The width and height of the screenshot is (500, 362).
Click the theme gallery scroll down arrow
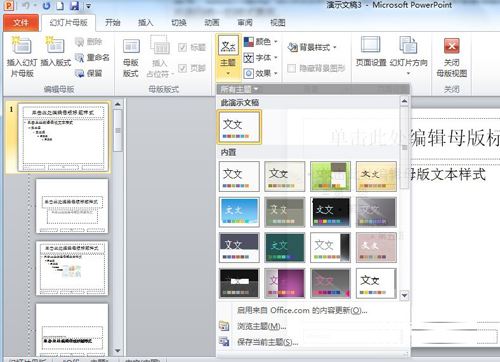click(x=404, y=295)
